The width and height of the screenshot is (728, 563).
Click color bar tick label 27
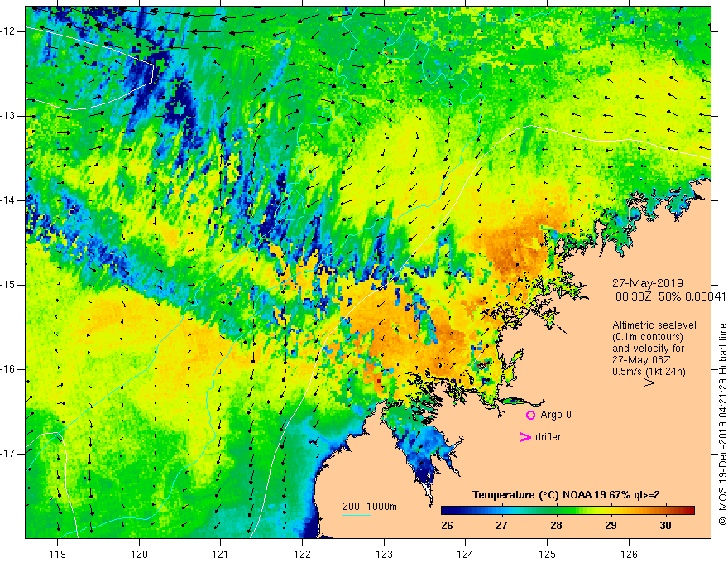501,526
